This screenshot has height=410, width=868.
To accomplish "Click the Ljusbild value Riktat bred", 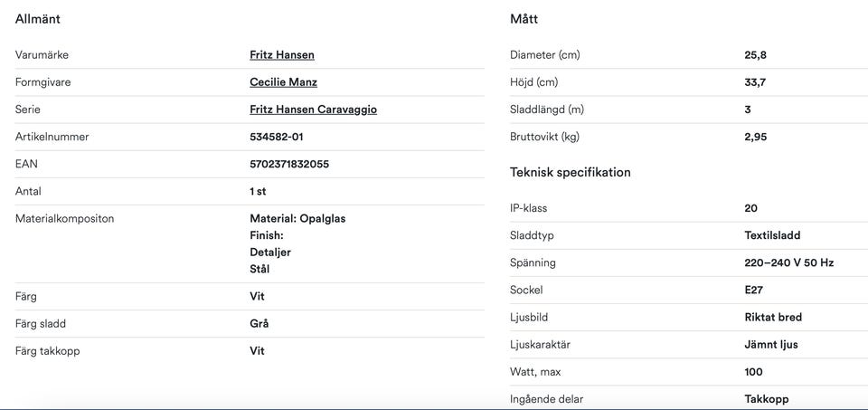I will pyautogui.click(x=773, y=318).
